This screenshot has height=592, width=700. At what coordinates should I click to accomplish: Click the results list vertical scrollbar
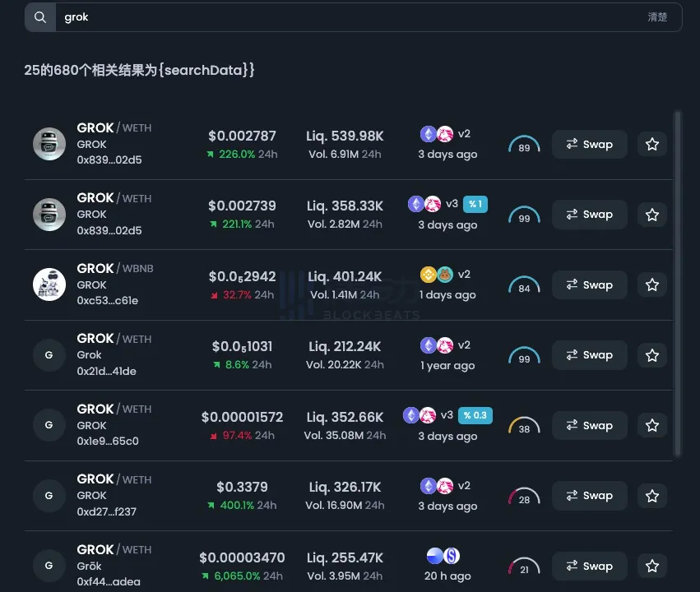(677, 284)
